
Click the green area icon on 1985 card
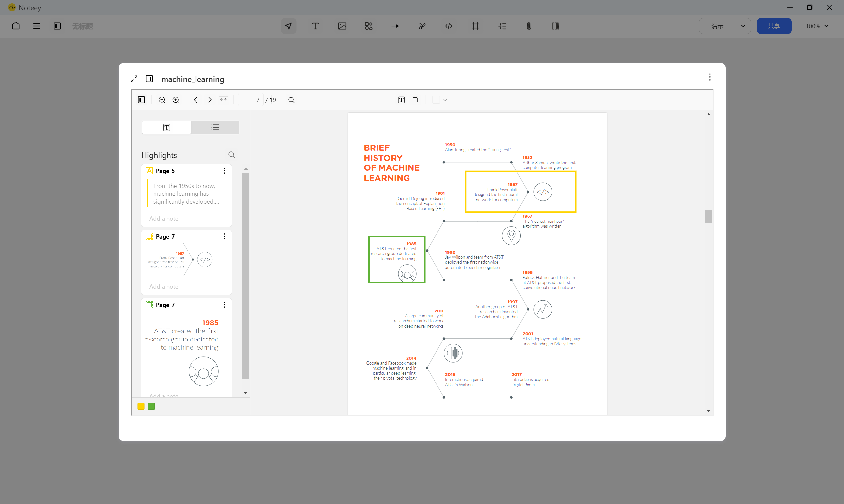[x=149, y=305]
